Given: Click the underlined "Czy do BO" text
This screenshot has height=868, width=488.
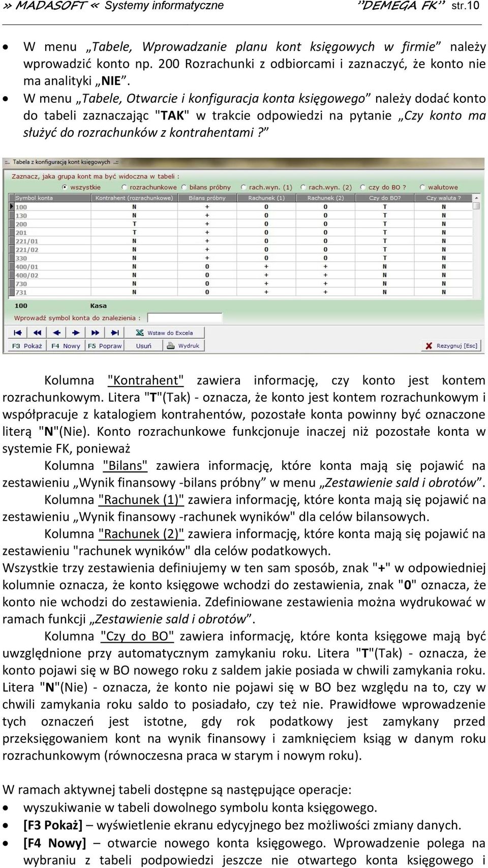Looking at the screenshot, I should (138, 636).
